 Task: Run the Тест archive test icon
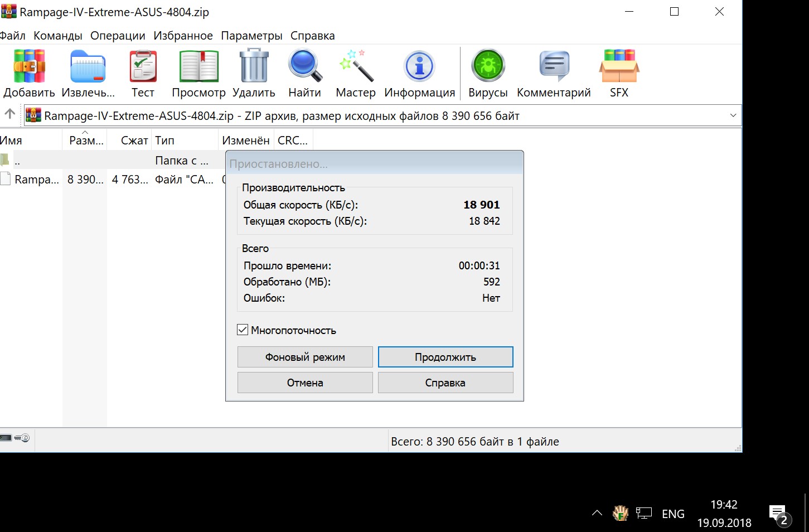click(143, 67)
